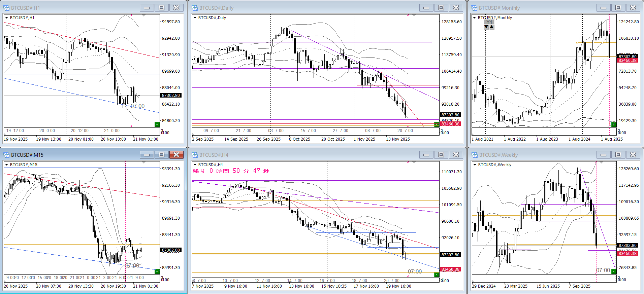Click the BTCUSD#,Daily window title icon
This screenshot has height=294, width=644.
(195, 8)
